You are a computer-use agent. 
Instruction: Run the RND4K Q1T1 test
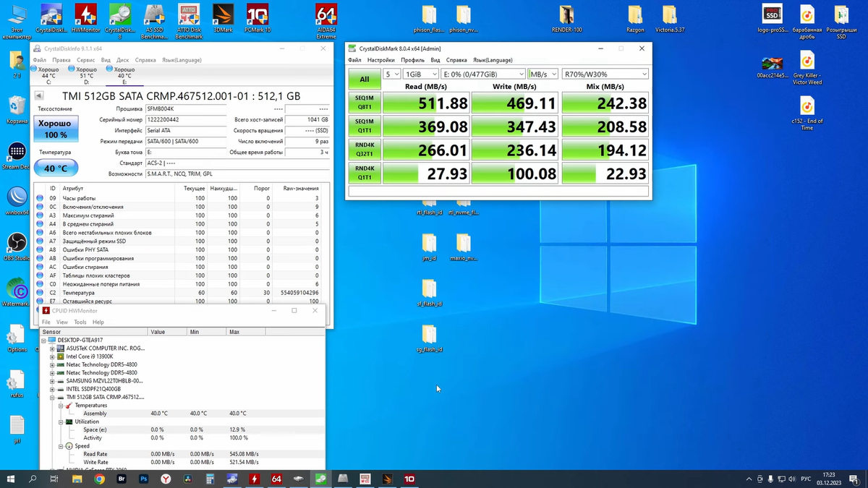[364, 174]
